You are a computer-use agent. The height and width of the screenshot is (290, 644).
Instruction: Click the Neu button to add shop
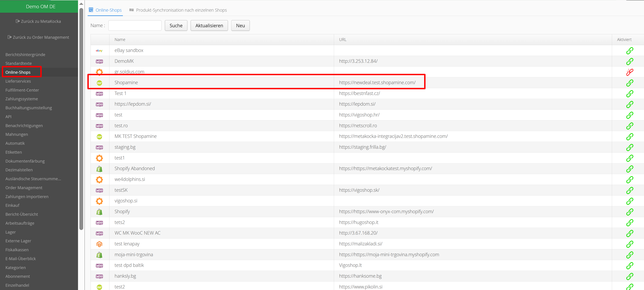point(240,25)
